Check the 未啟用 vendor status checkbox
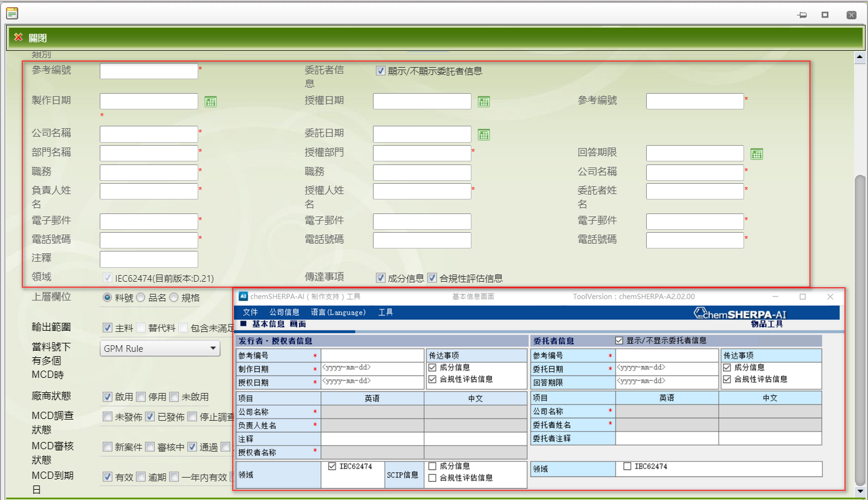 pos(174,397)
